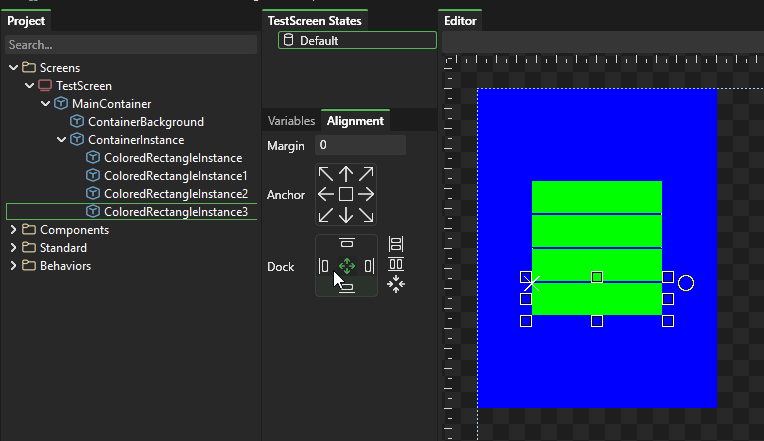Viewport: 764px width, 441px height.
Task: Anchor the selection to top center
Action: [x=346, y=174]
